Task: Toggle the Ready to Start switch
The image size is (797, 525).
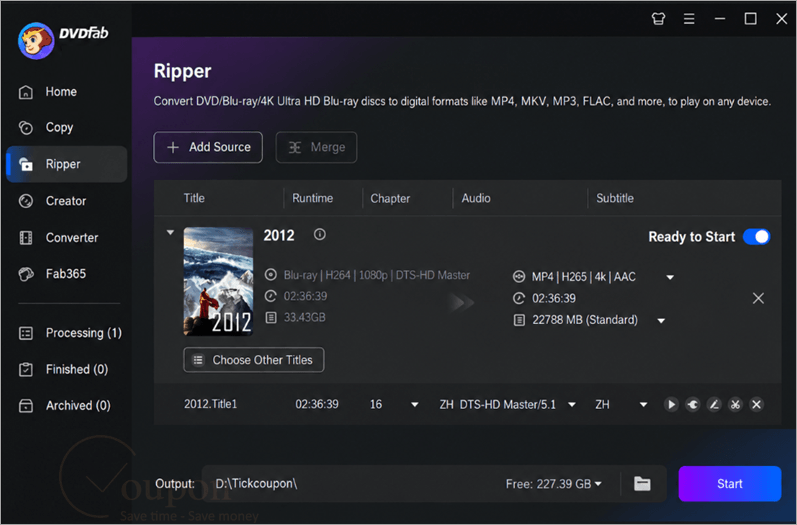Action: point(756,237)
